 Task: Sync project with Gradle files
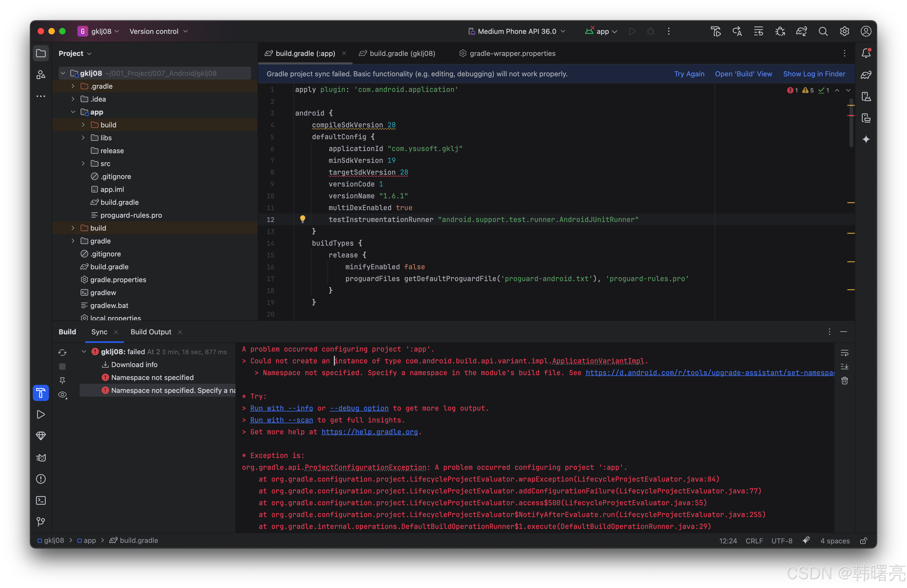[801, 31]
